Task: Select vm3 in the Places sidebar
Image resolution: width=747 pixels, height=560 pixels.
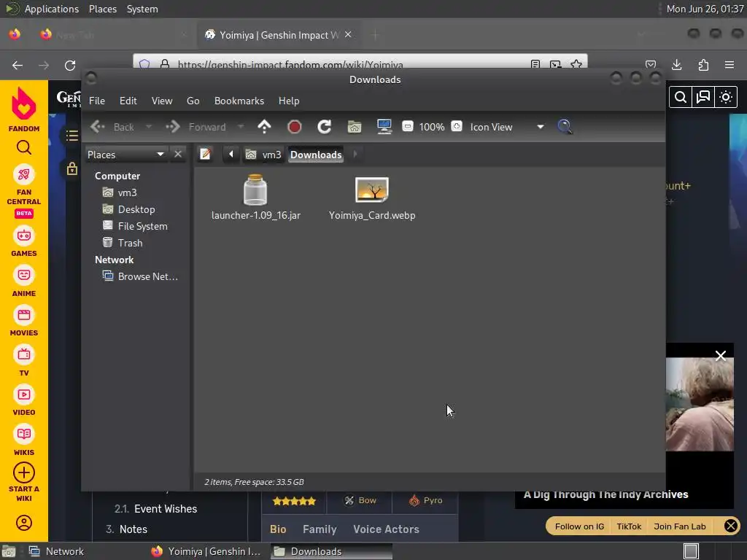Action: 120,192
